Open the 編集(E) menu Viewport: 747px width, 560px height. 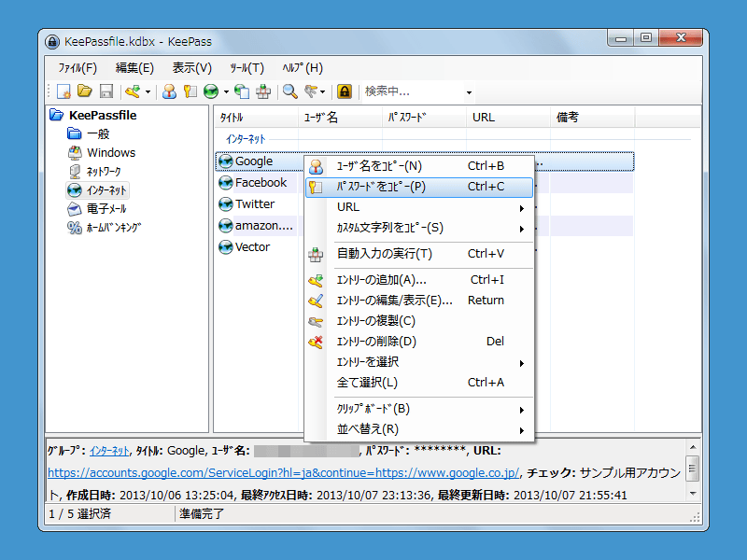point(134,68)
